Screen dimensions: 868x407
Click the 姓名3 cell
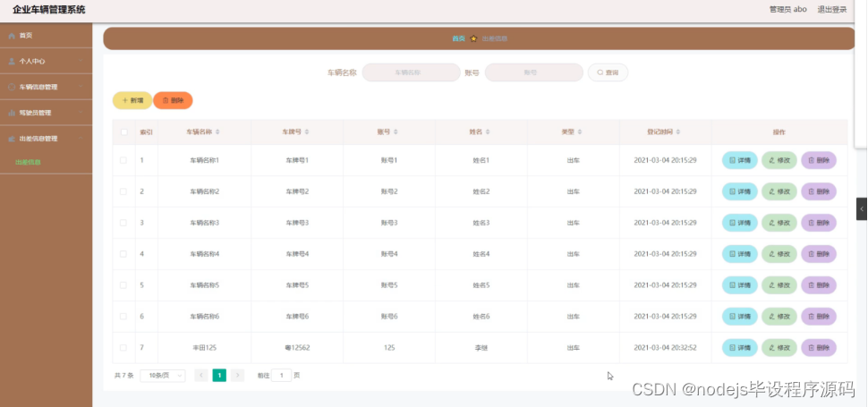tap(481, 223)
